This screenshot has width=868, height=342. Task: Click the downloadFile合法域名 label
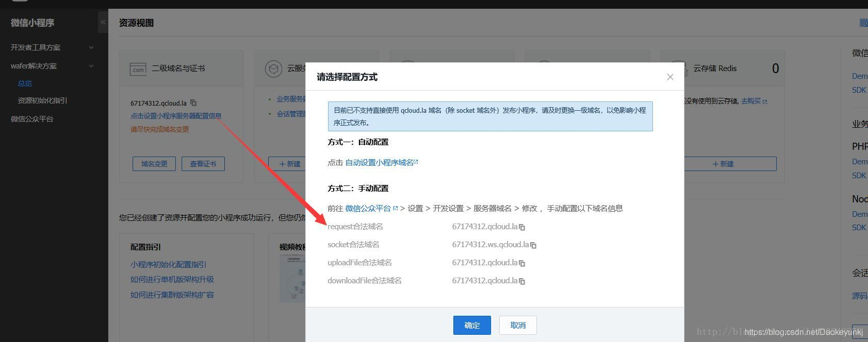(x=365, y=281)
